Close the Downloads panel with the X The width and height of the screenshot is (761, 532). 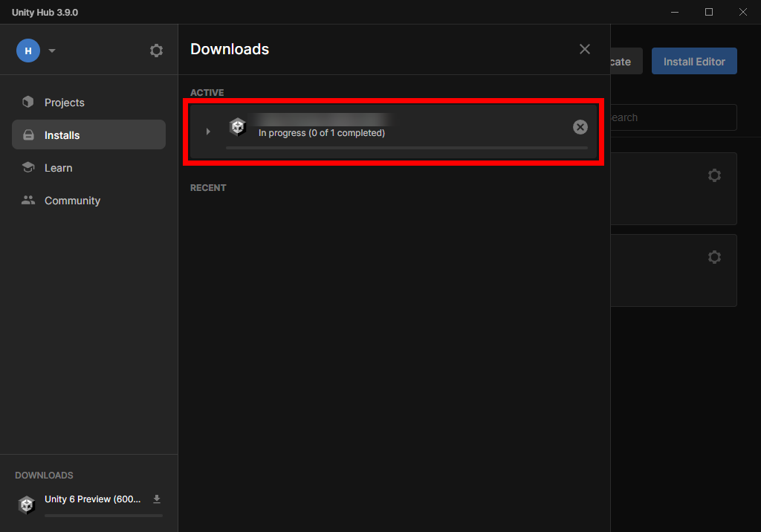click(585, 49)
